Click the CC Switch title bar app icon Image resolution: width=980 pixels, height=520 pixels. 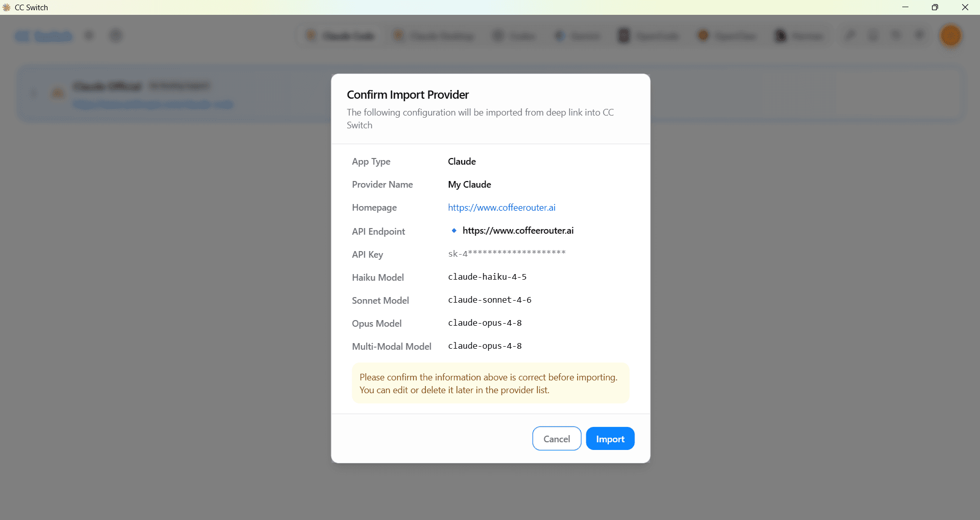pos(7,7)
